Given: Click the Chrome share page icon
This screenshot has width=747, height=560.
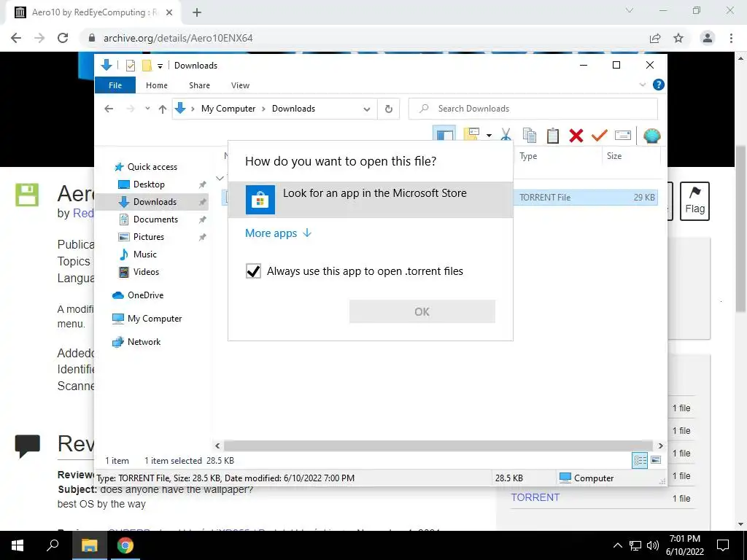Looking at the screenshot, I should point(655,38).
